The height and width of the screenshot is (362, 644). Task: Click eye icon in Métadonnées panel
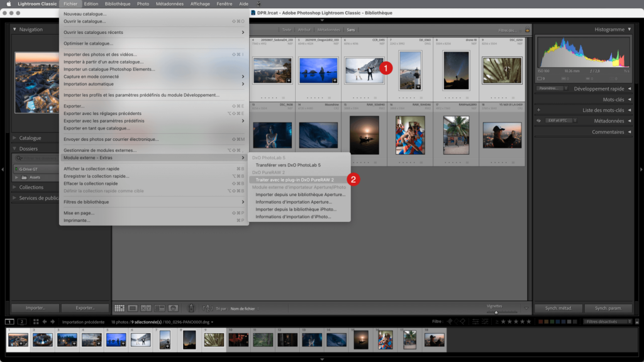[538, 121]
